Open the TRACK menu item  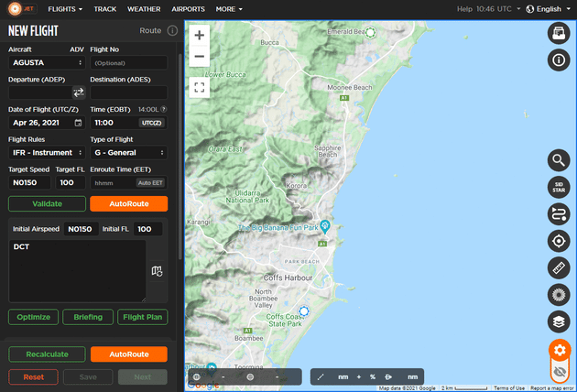[x=105, y=9]
